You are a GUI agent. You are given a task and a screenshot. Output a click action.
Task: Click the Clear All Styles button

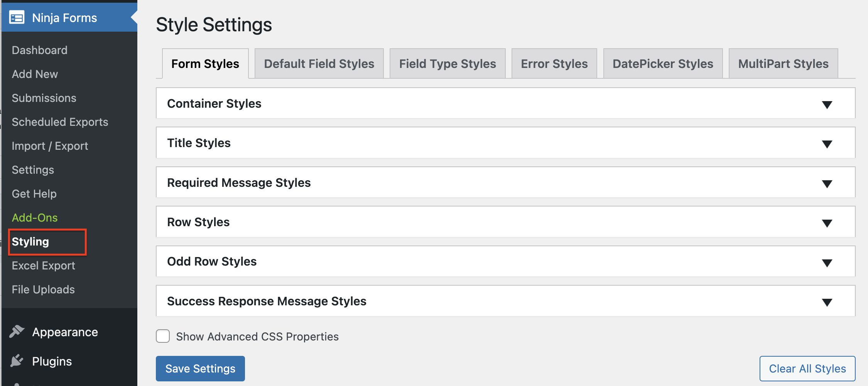tap(807, 368)
